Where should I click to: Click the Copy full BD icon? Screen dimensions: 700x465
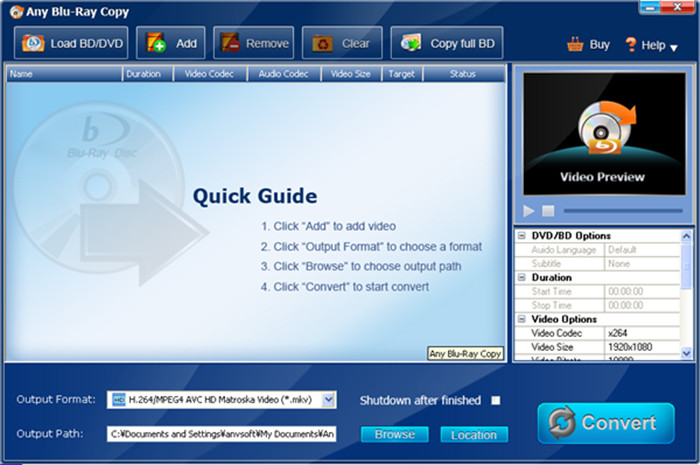click(411, 43)
